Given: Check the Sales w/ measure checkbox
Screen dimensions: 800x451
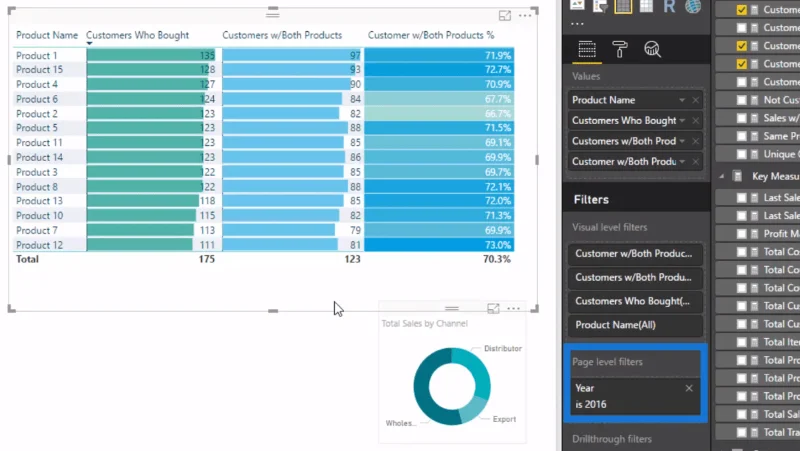Looking at the screenshot, I should click(x=741, y=118).
